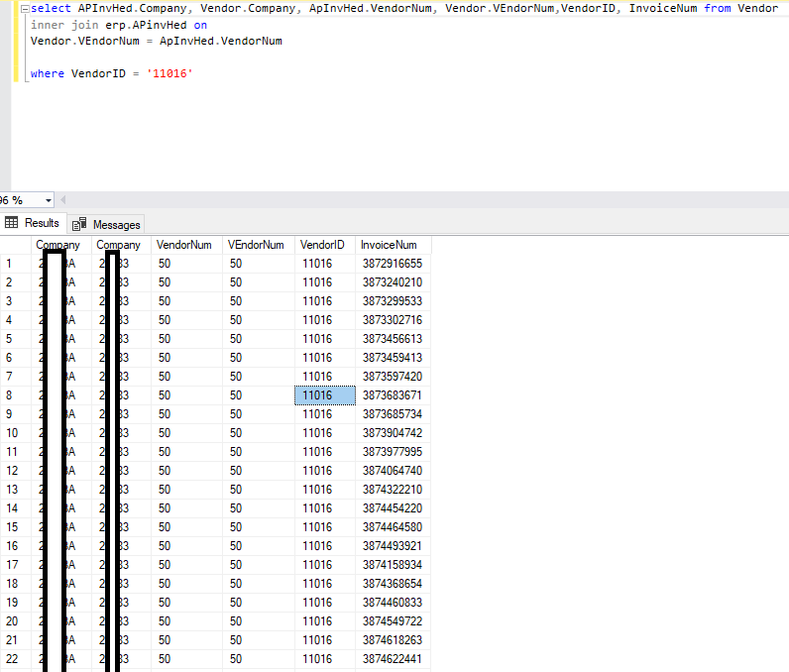This screenshot has width=789, height=672.
Task: Click invoice number 3873904742 cell
Action: coord(392,433)
